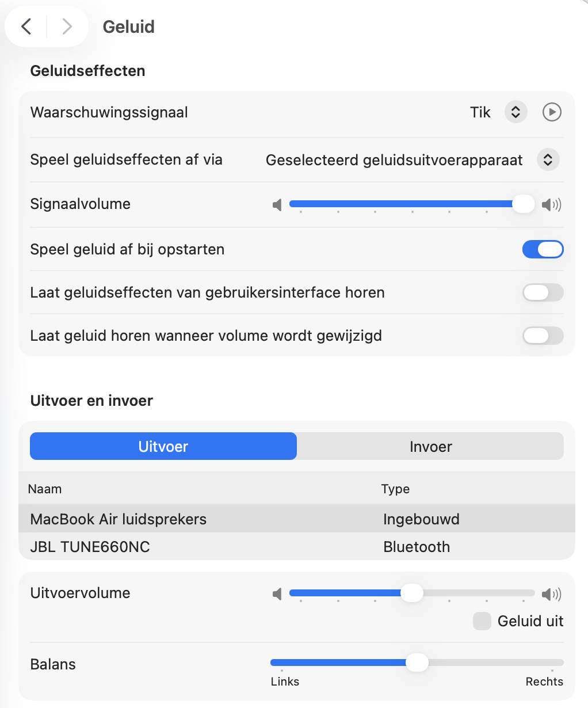This screenshot has width=588, height=708.
Task: Enable Laat geluidseffecten van gebruikersinterface horen
Action: [x=543, y=292]
